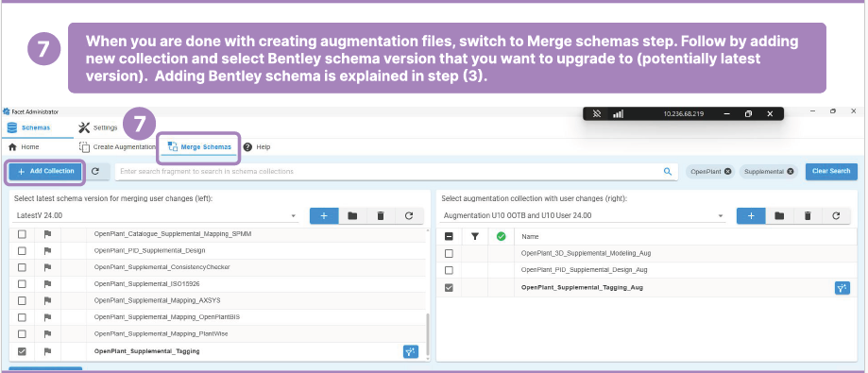Check OpenPlant_PID_Supplemental_Design_Aug checkbox
The width and height of the screenshot is (868, 373).
pos(449,270)
